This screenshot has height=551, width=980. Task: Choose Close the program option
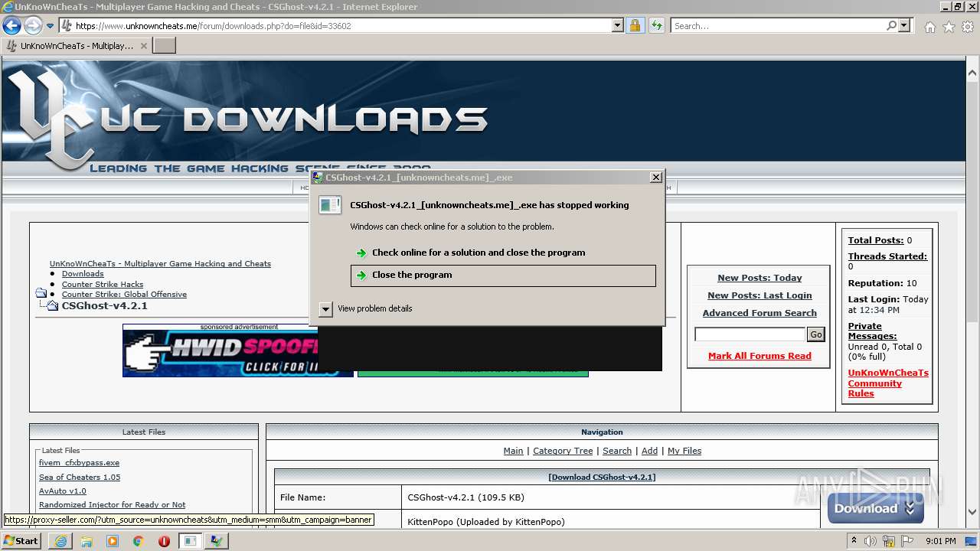click(x=503, y=275)
